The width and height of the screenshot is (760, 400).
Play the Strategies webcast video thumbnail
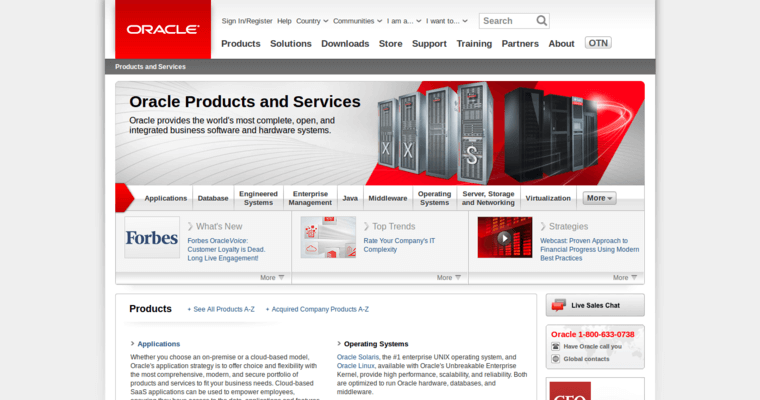tap(504, 237)
